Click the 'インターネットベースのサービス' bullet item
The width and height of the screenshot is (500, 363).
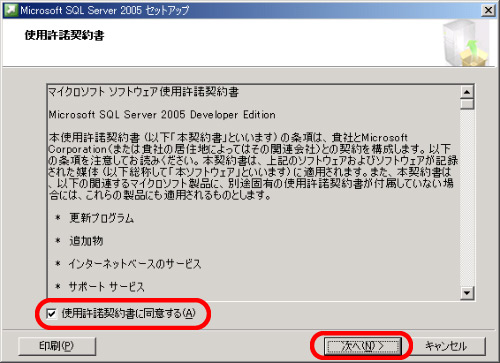click(135, 264)
